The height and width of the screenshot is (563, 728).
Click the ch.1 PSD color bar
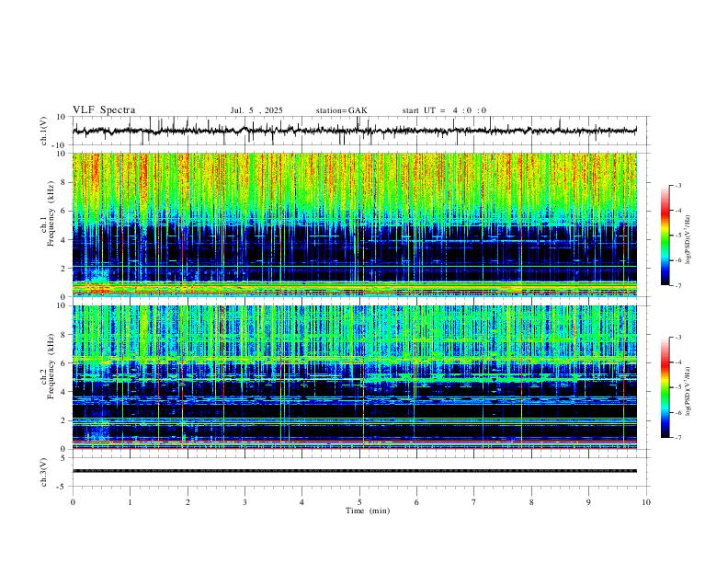pyautogui.click(x=665, y=236)
